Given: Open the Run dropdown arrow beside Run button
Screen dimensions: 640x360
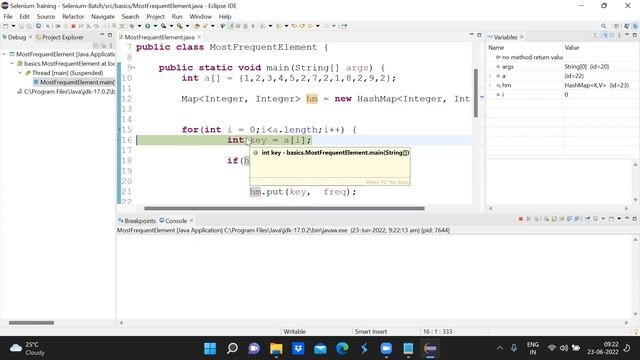Looking at the screenshot, I should (x=155, y=26).
